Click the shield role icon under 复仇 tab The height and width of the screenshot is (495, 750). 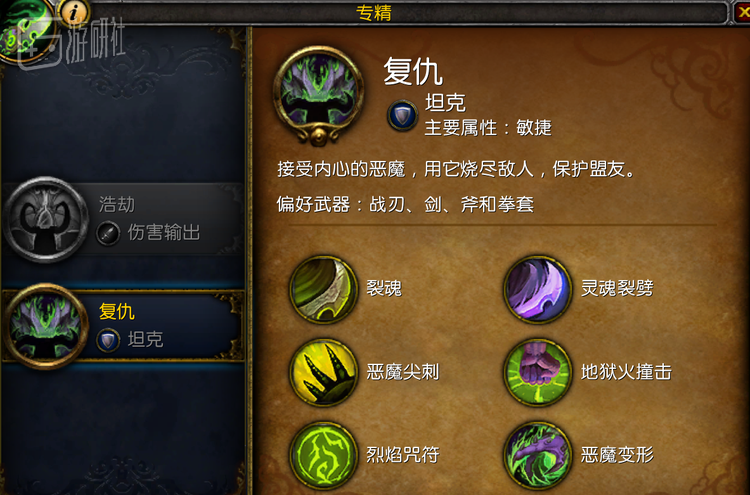point(108,341)
